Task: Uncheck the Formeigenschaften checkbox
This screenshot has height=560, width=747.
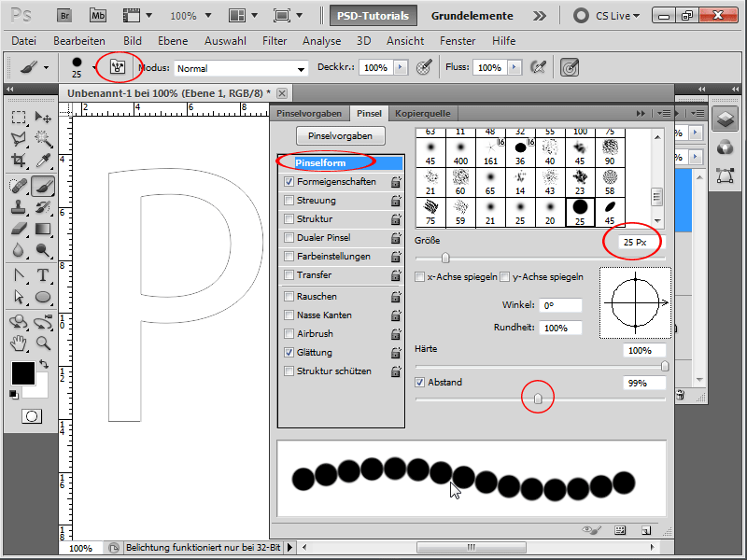Action: pos(289,181)
